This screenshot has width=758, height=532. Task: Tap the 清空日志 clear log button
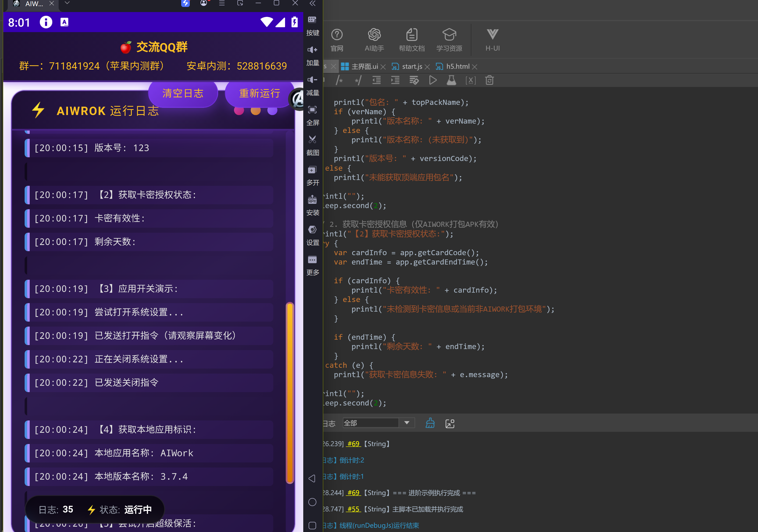(183, 94)
